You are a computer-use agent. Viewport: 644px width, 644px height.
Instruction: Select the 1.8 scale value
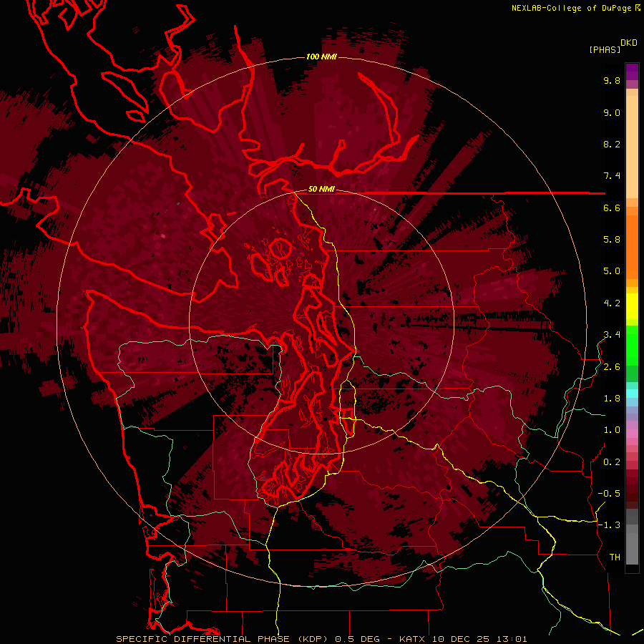click(612, 399)
